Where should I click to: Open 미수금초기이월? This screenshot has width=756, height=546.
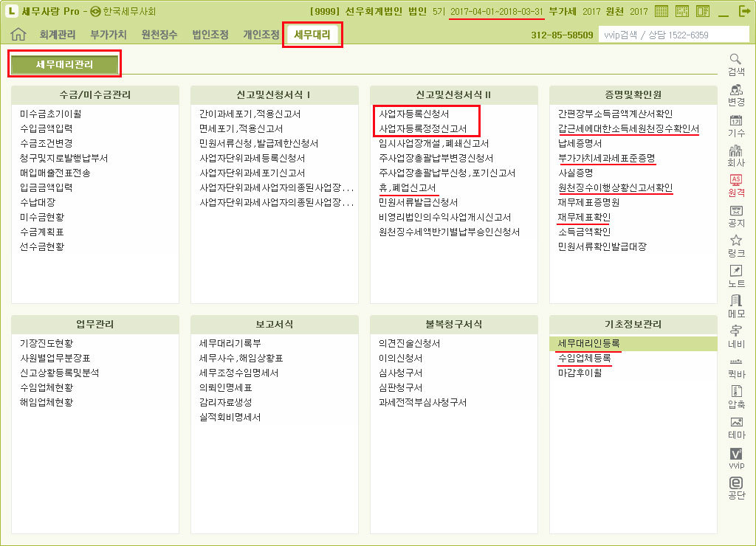(x=51, y=114)
